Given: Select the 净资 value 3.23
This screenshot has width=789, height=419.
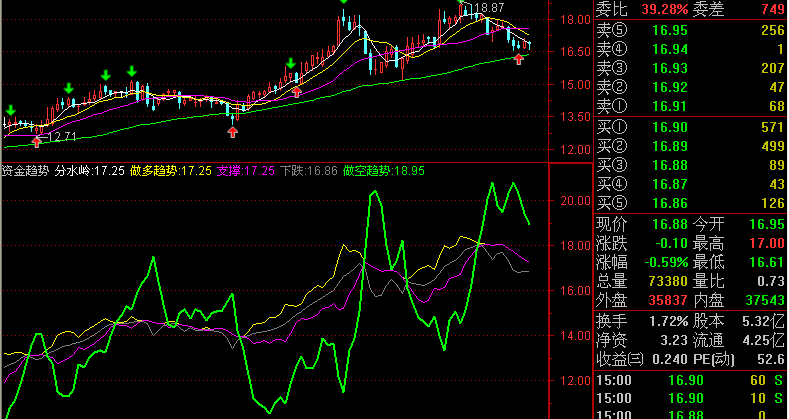Looking at the screenshot, I should tap(673, 340).
